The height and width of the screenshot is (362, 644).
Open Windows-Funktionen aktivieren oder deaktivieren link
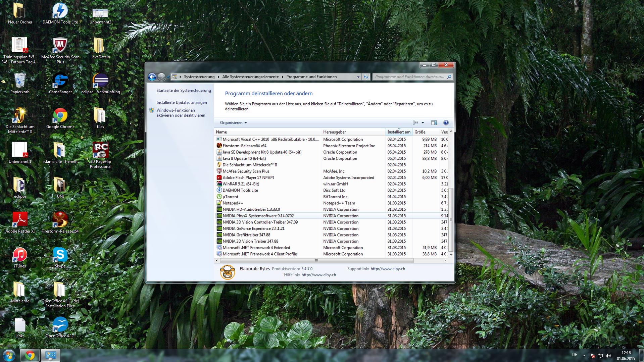pos(181,113)
